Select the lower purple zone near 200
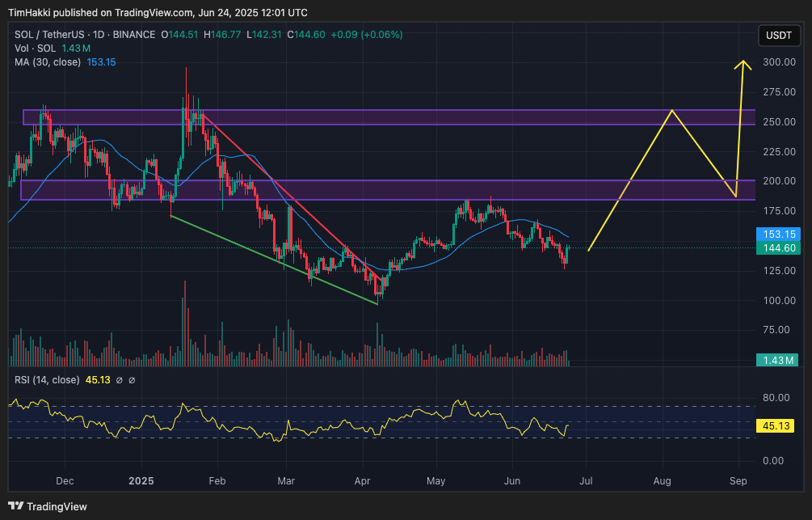The width and height of the screenshot is (812, 520). (388, 190)
